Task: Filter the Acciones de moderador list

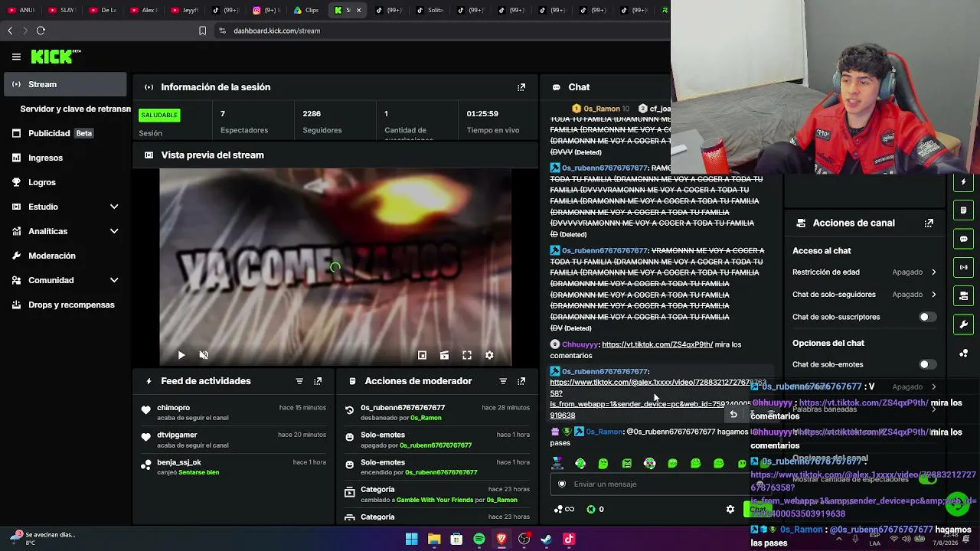Action: point(503,381)
